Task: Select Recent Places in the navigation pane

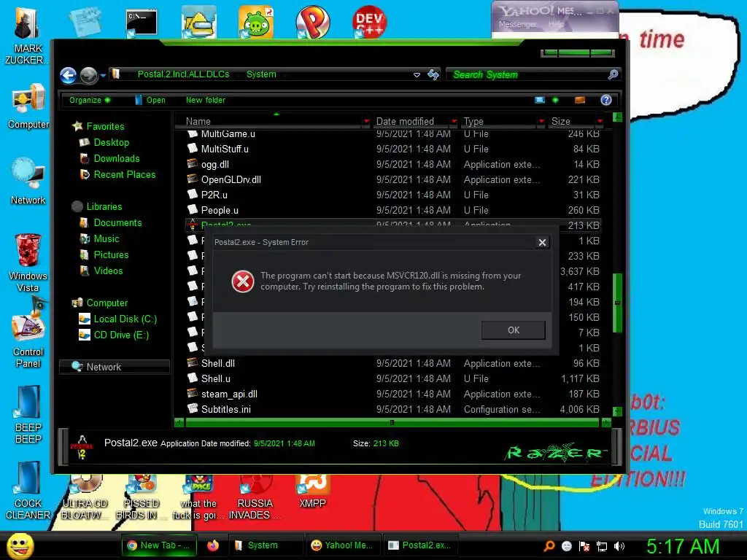Action: [x=124, y=175]
